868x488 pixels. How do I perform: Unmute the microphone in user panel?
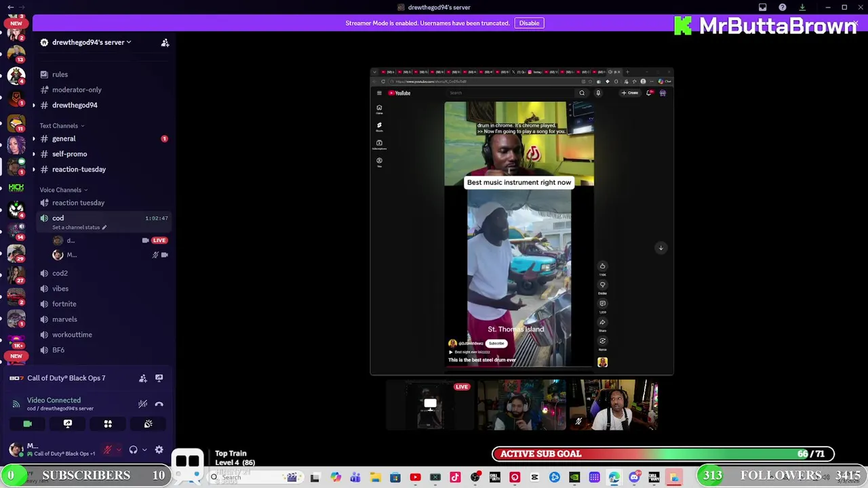[x=107, y=450]
